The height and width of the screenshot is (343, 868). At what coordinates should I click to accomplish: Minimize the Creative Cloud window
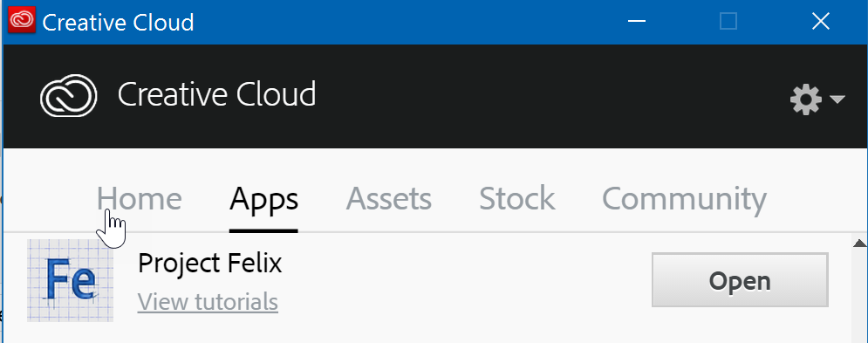point(637,22)
